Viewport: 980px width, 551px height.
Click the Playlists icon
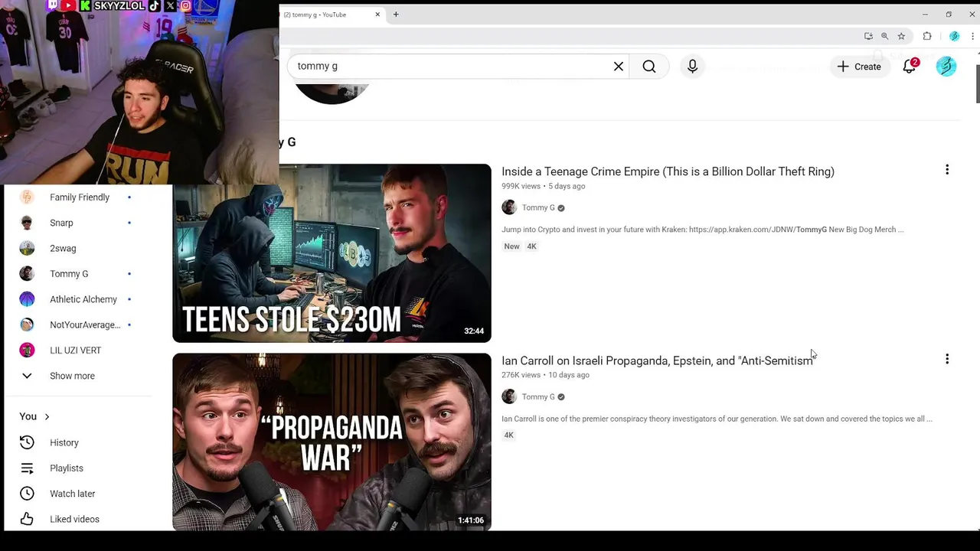tap(27, 468)
